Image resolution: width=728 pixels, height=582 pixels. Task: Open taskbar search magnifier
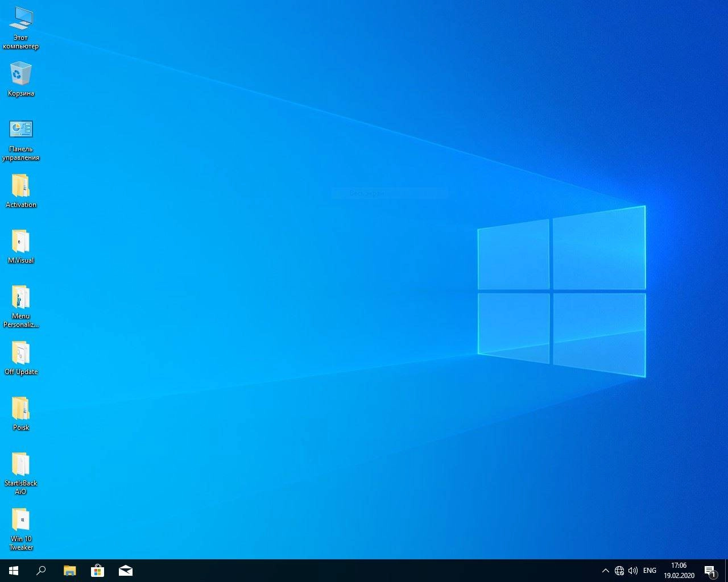tap(41, 571)
